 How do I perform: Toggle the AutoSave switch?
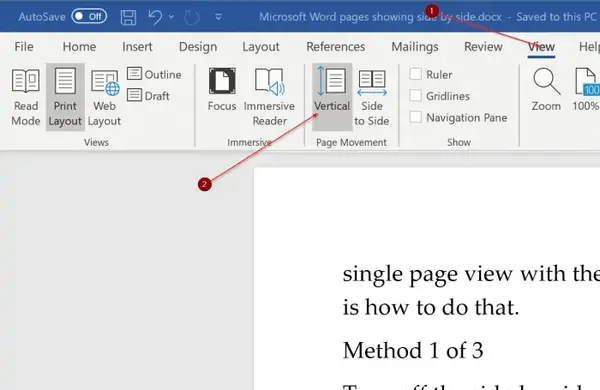(x=89, y=16)
